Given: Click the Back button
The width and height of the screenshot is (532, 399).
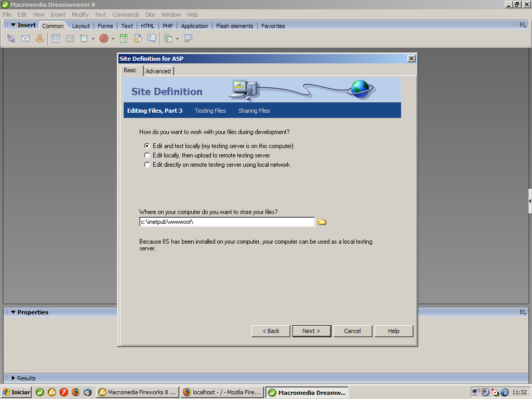Looking at the screenshot, I should [271, 331].
